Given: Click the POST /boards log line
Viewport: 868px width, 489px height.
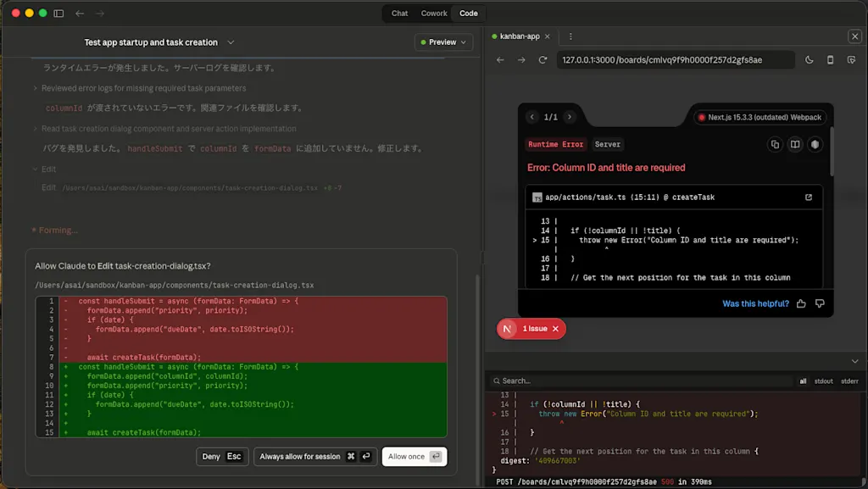Looking at the screenshot, I should (604, 482).
